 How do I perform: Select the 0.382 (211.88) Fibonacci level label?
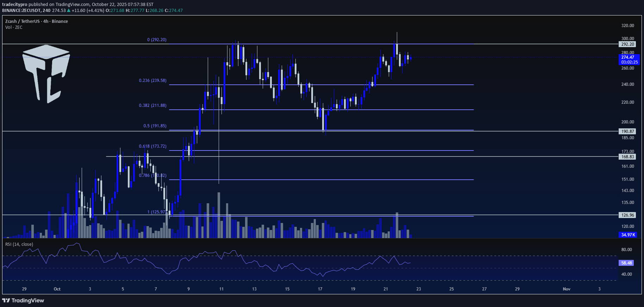[x=152, y=105]
